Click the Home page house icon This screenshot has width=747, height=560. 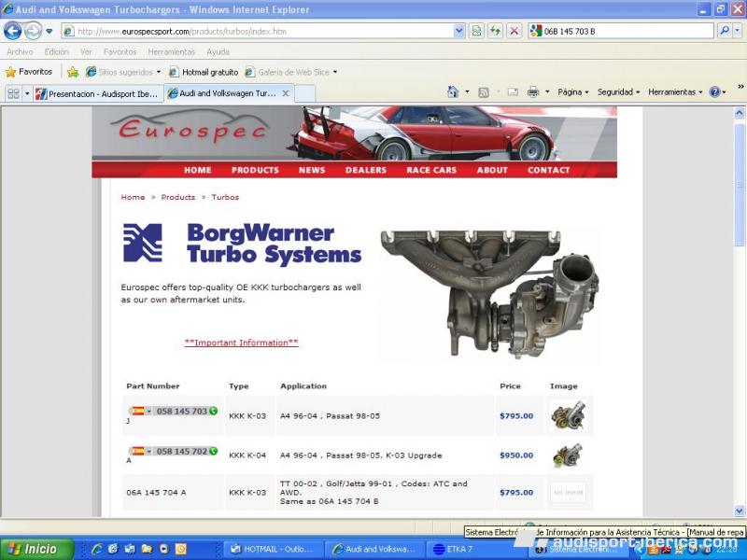pyautogui.click(x=453, y=91)
